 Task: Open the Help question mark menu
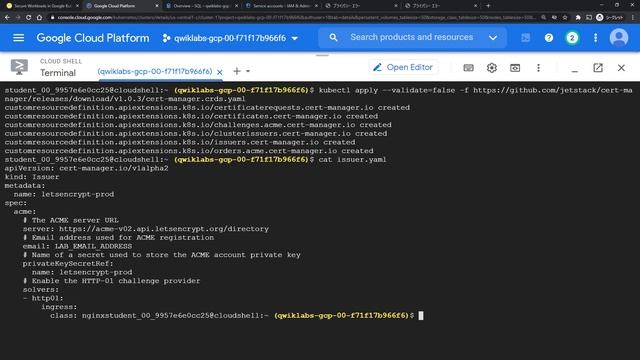pyautogui.click(x=549, y=38)
